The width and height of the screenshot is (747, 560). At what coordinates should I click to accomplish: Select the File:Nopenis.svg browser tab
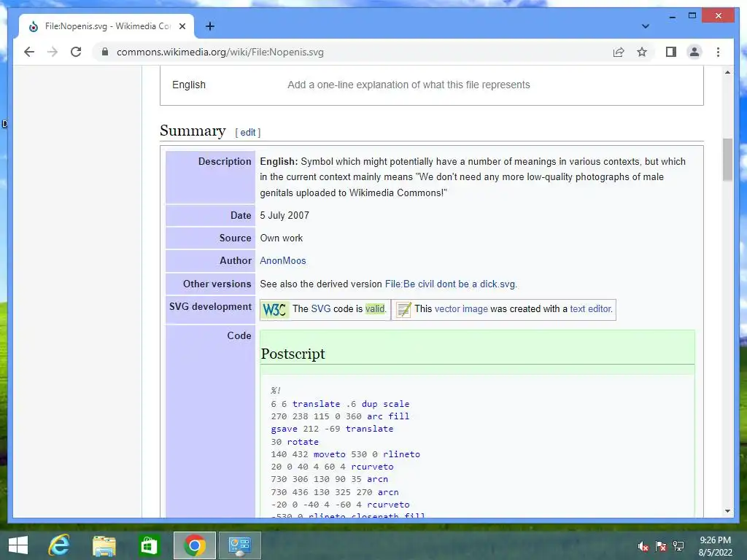(x=107, y=26)
